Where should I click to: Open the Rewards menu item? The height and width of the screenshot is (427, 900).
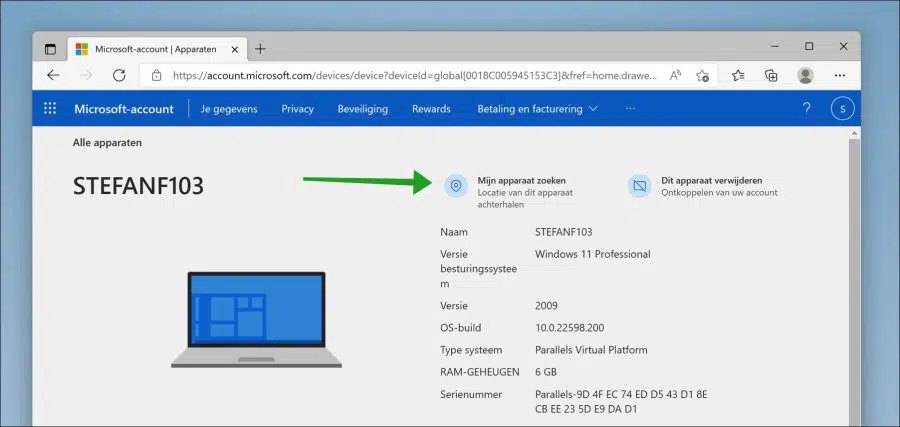click(x=431, y=108)
